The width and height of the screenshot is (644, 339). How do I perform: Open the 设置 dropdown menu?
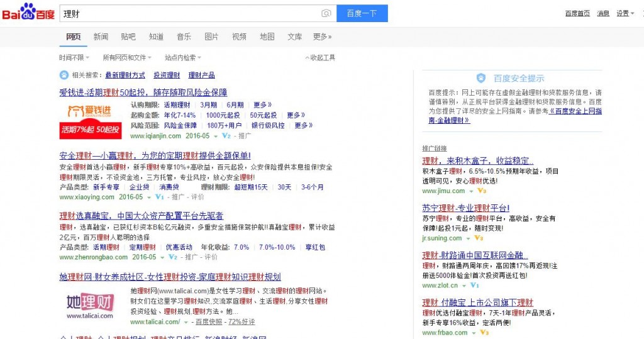[x=625, y=13]
